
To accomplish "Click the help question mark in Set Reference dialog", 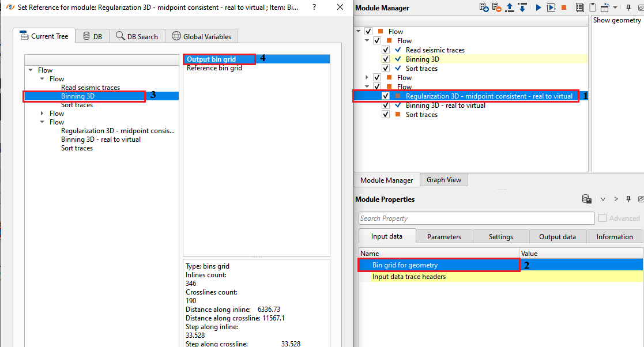I will [x=314, y=7].
